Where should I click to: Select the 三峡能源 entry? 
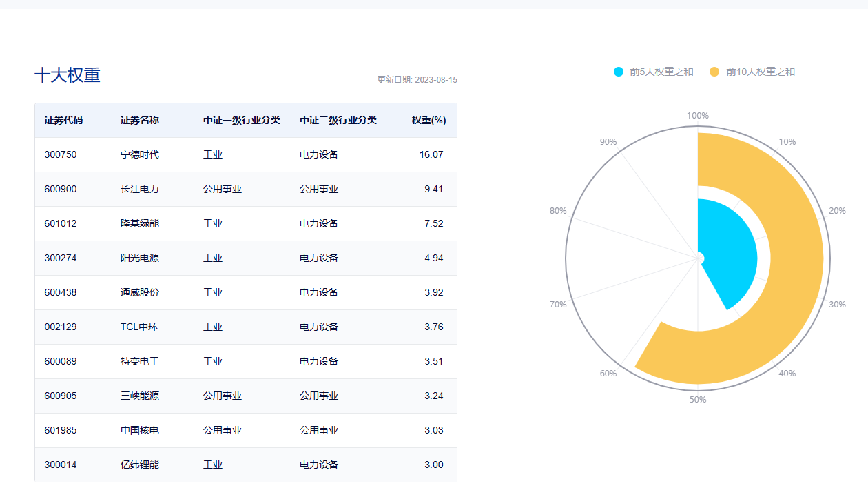(139, 396)
